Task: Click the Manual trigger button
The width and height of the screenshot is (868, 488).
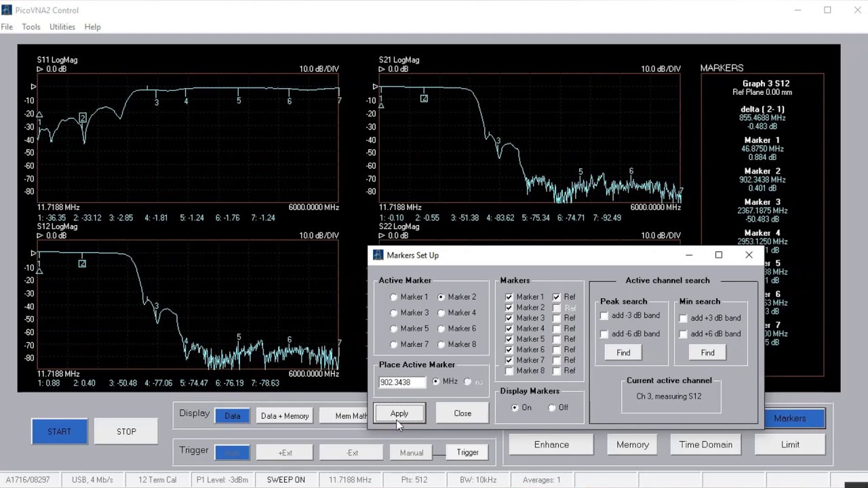Action: pyautogui.click(x=412, y=453)
